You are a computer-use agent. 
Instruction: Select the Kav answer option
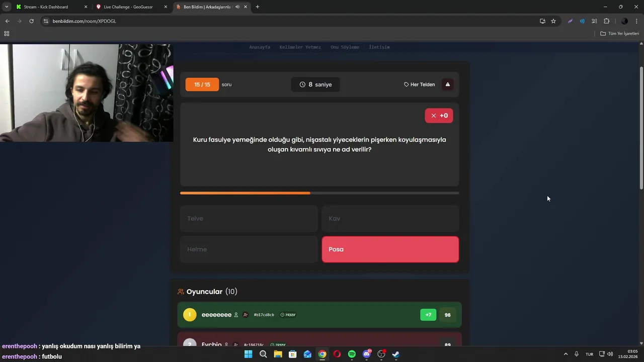tap(390, 219)
